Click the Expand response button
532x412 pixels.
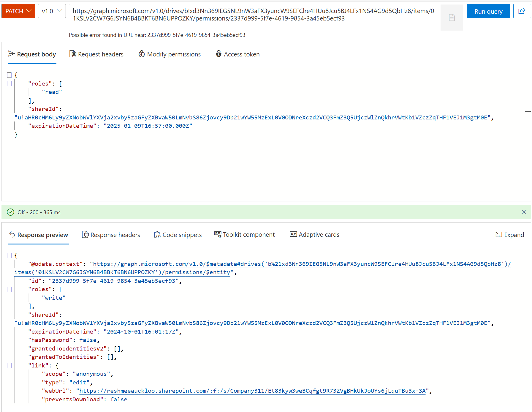point(510,235)
